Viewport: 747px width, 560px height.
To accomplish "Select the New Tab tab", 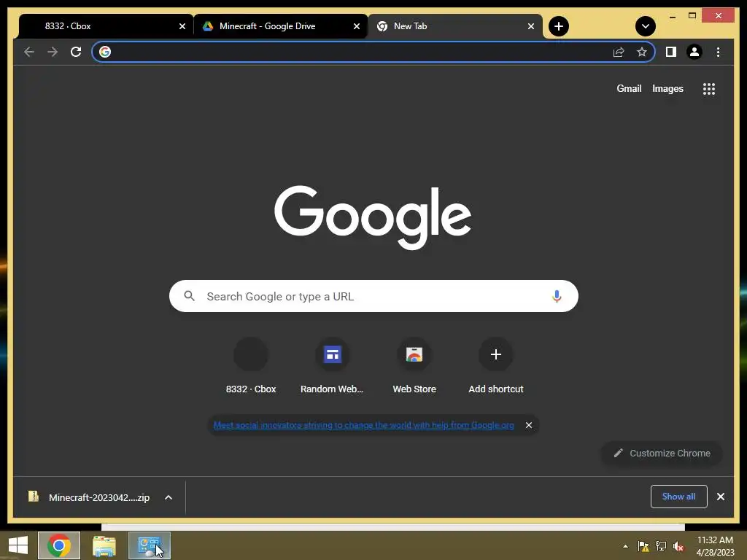I will coord(455,26).
